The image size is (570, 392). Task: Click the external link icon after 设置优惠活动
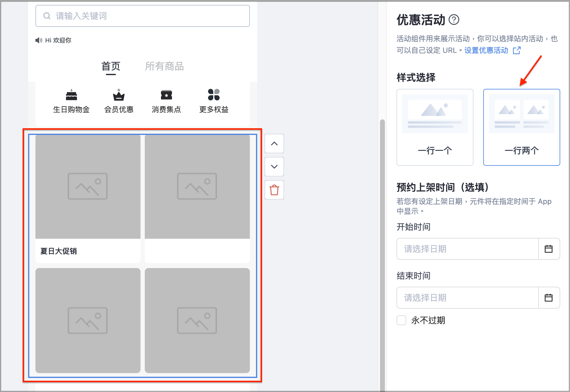(x=517, y=50)
